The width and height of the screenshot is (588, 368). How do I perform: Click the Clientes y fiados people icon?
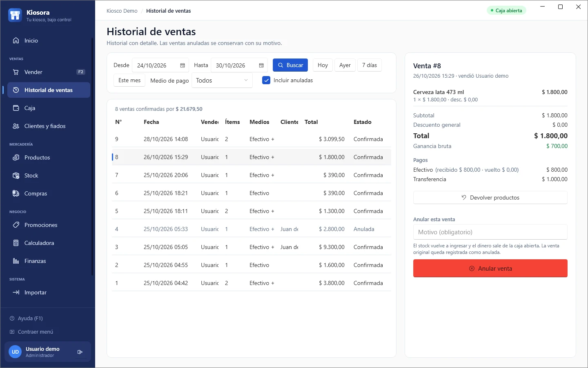point(16,126)
